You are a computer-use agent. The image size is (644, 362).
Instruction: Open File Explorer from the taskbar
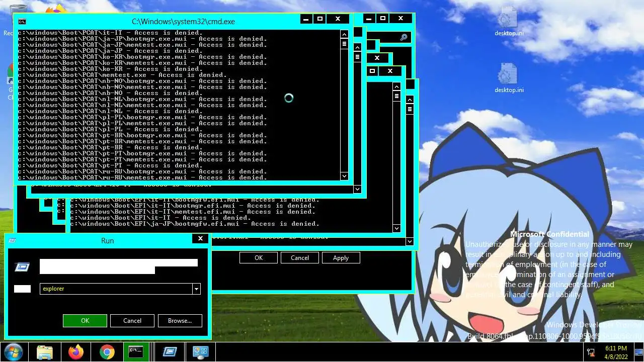point(45,352)
